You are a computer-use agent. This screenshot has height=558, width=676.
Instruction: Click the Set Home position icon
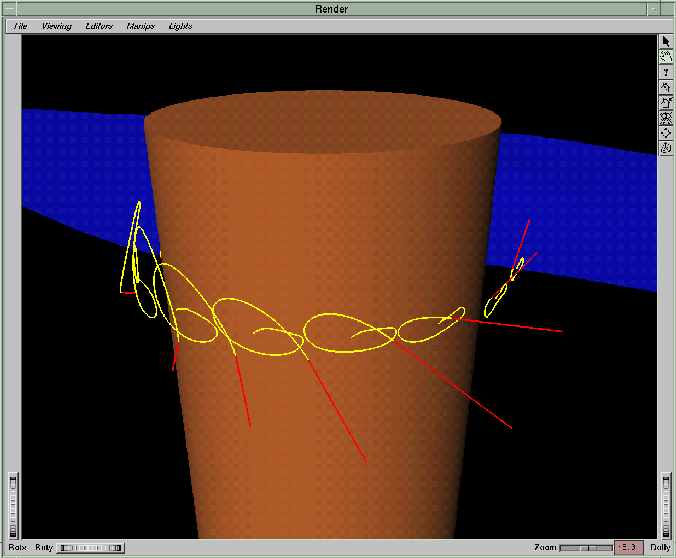pos(666,102)
